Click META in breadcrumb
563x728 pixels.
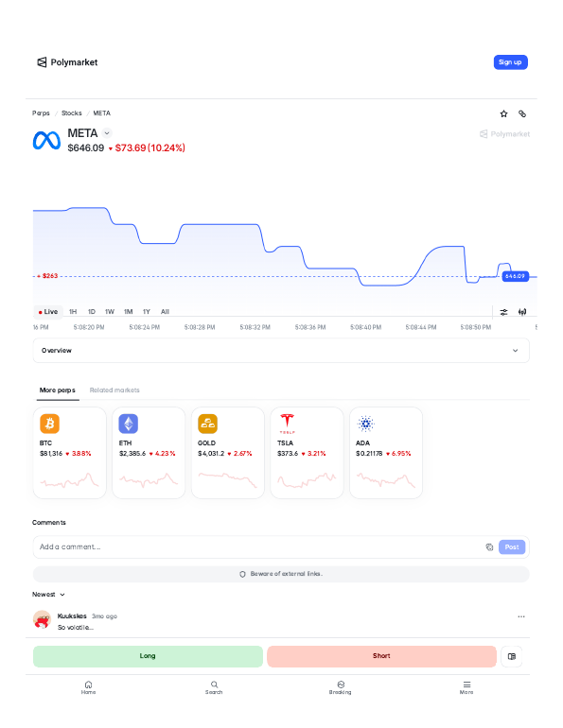(102, 113)
